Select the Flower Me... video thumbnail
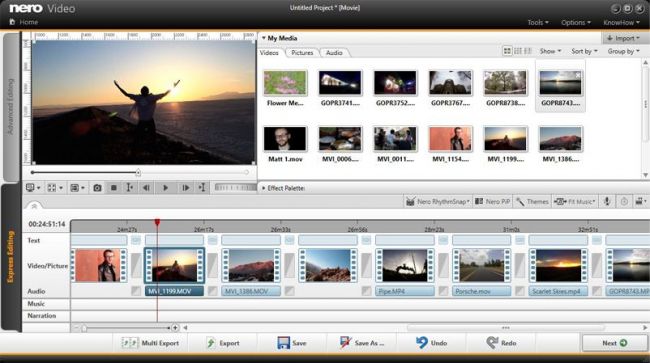This screenshot has height=363, width=650. tap(285, 83)
